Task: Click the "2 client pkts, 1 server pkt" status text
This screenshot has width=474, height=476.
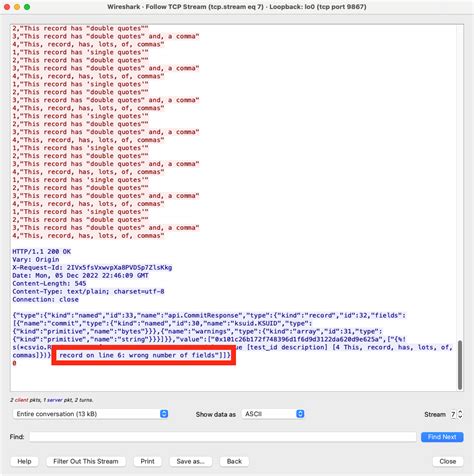Action: pos(52,400)
